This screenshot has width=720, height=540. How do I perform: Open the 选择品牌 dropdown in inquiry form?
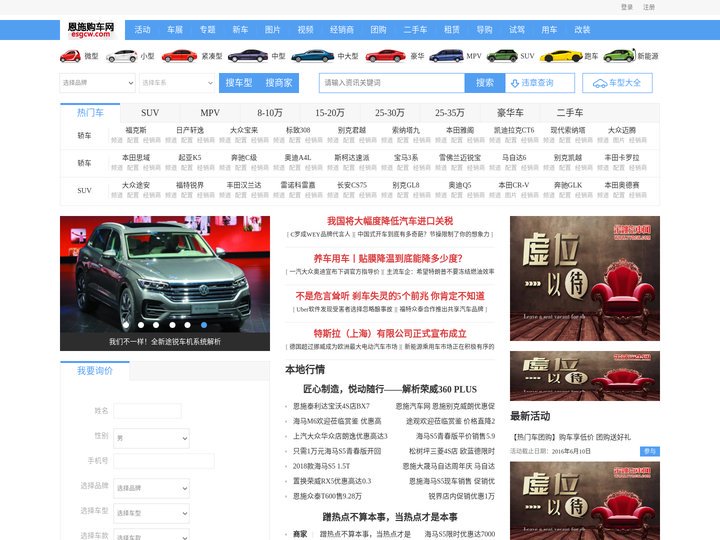[152, 488]
